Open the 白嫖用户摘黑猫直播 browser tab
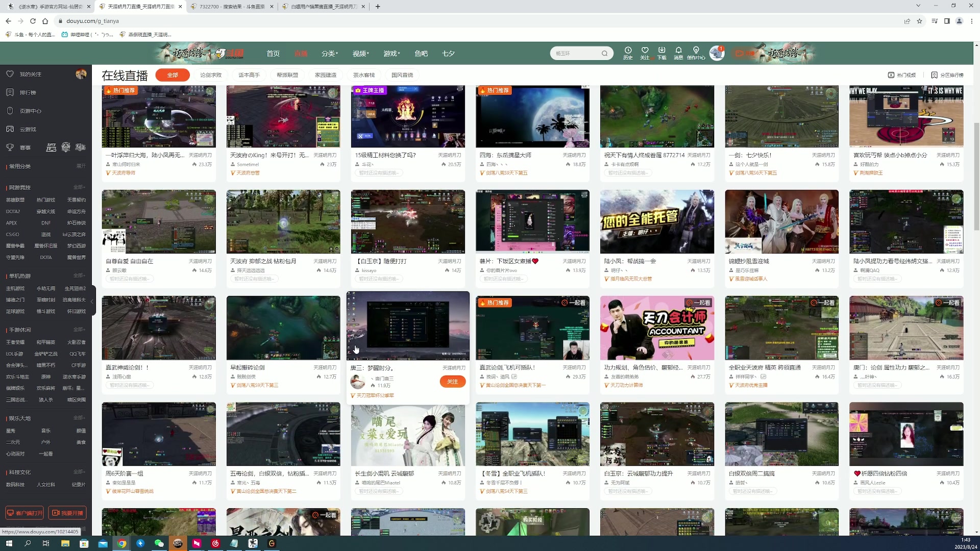The image size is (980, 551). click(322, 7)
